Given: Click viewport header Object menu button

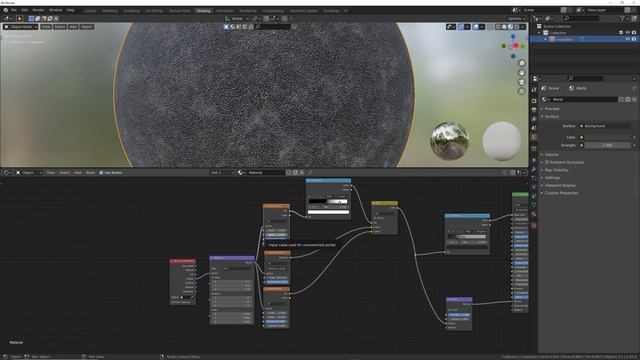Looking at the screenshot, I should 87,27.
